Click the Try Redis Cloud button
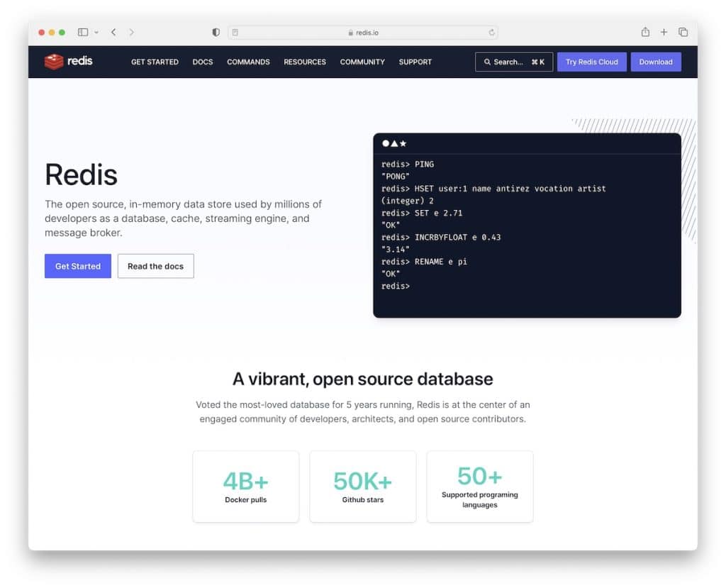This screenshot has width=726, height=588. [x=592, y=62]
